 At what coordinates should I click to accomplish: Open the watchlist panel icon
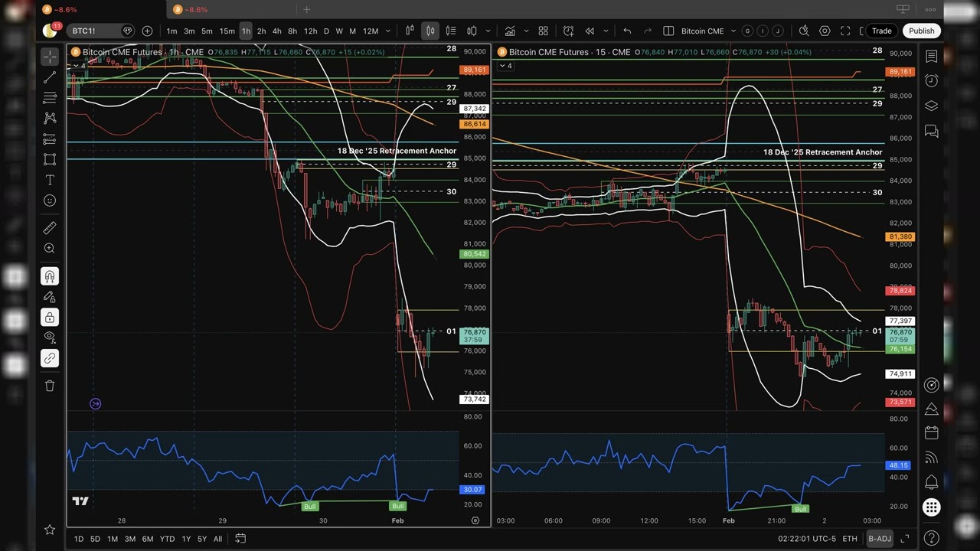tap(931, 57)
